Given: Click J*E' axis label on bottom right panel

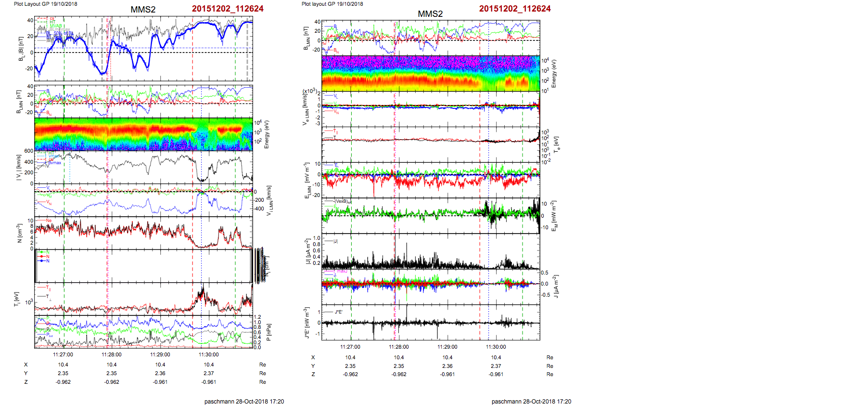Looking at the screenshot, I should [x=308, y=323].
